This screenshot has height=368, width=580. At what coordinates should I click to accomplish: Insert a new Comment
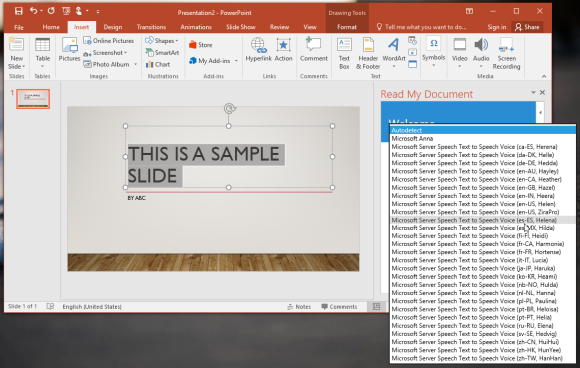point(314,50)
